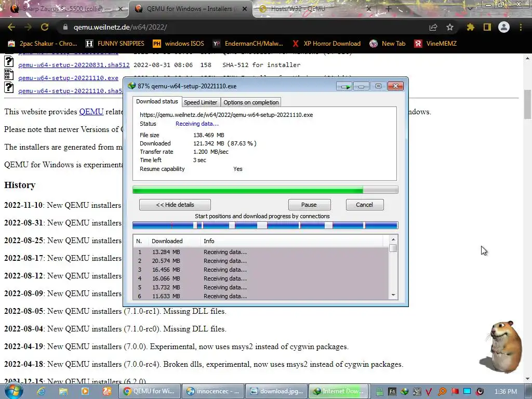Image resolution: width=532 pixels, height=399 pixels.
Task: Click the 1:36 PM taskbar clock
Action: [x=506, y=392]
